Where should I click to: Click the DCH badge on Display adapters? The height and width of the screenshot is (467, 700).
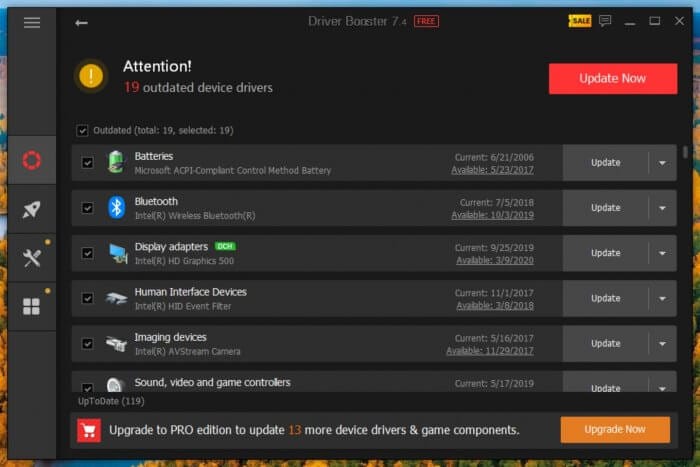225,246
